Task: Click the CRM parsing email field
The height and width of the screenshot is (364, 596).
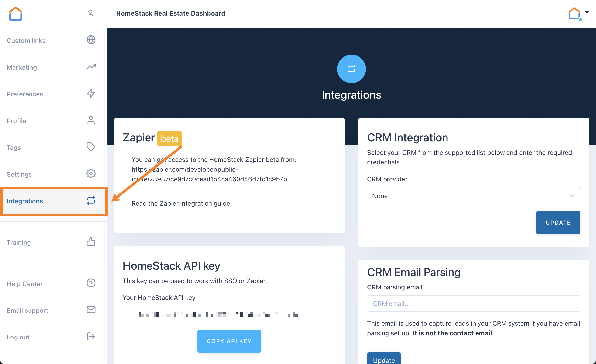Action: [x=474, y=304]
